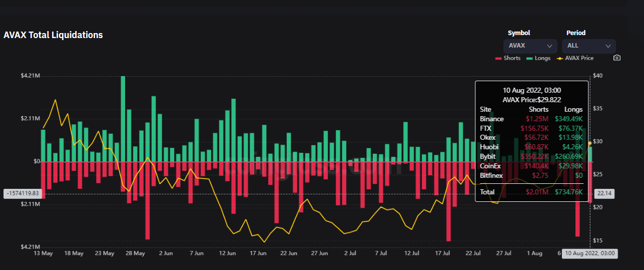Viewport: 644px width, 270px height.
Task: Click the $15 price axis label
Action: point(597,240)
